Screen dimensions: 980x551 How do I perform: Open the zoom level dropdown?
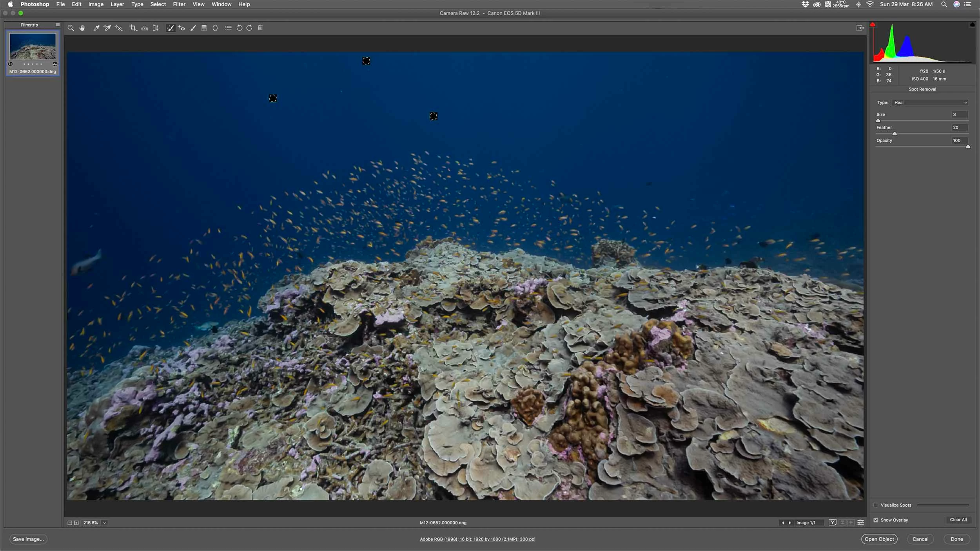(104, 523)
